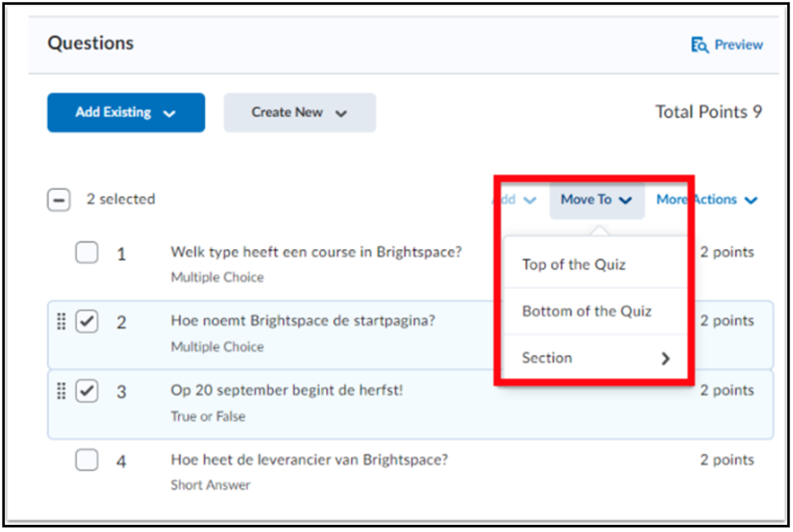Uncheck question 3 checkbox
The width and height of the screenshot is (793, 532).
tap(87, 390)
